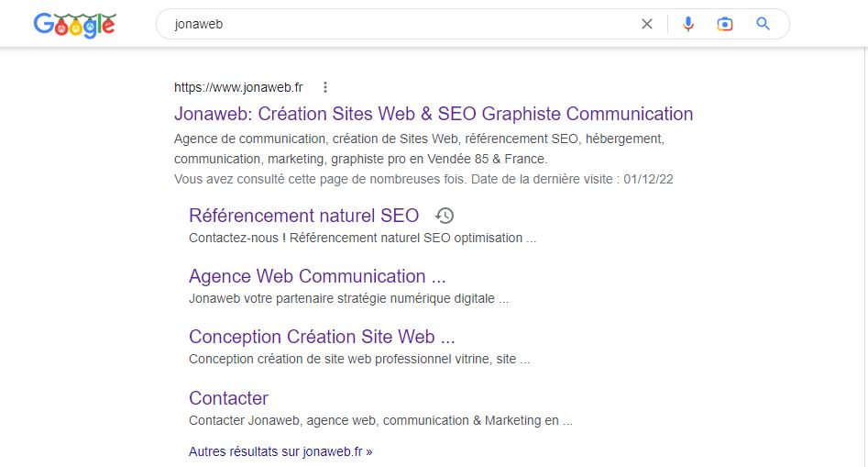Click the 'Contacter Jonaweb, agence web' snippet

(x=381, y=420)
